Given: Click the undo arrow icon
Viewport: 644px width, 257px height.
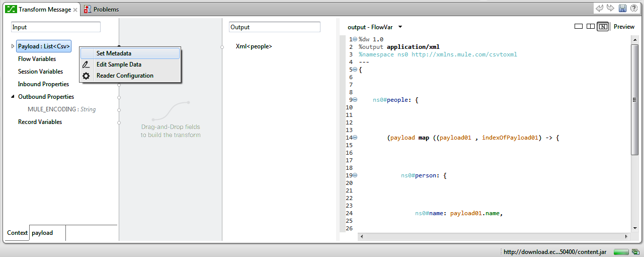Looking at the screenshot, I should [599, 9].
